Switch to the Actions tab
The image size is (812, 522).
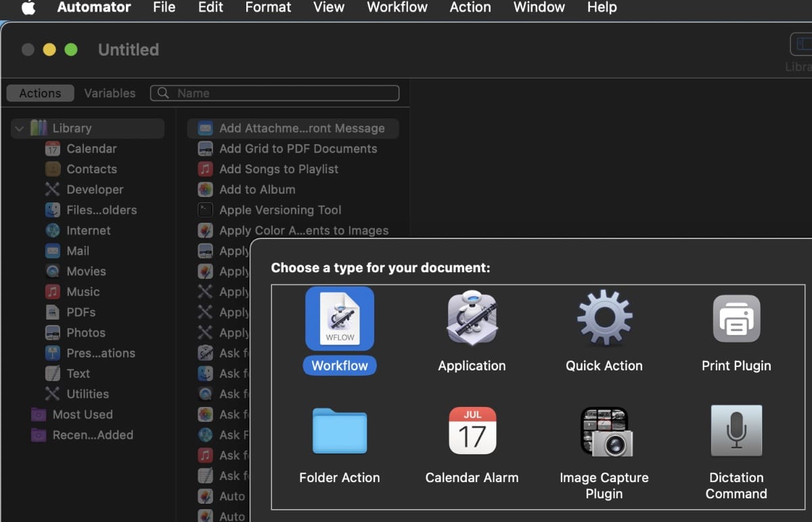[x=40, y=93]
